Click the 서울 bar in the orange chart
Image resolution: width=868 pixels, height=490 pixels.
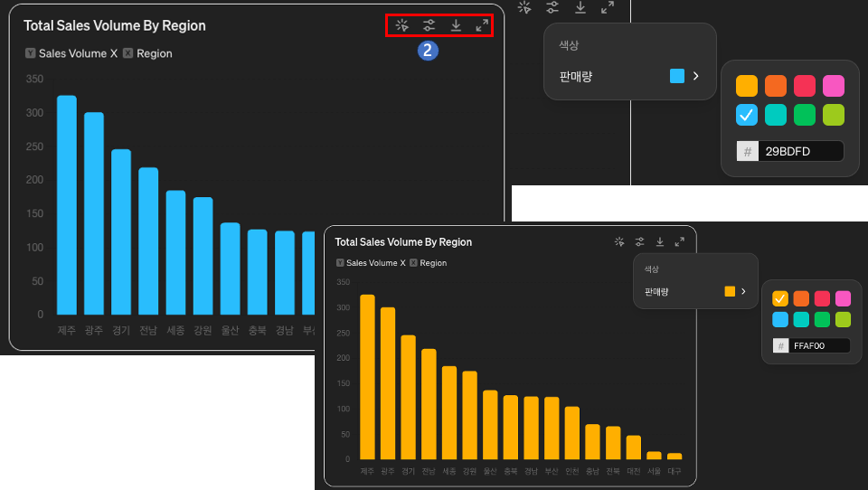tap(654, 455)
